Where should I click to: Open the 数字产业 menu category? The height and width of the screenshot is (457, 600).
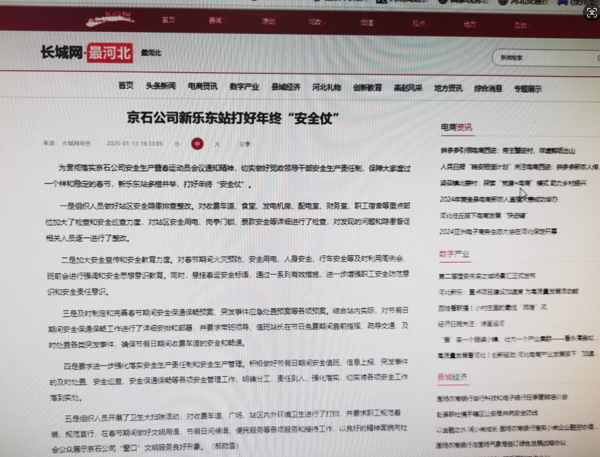click(x=244, y=87)
